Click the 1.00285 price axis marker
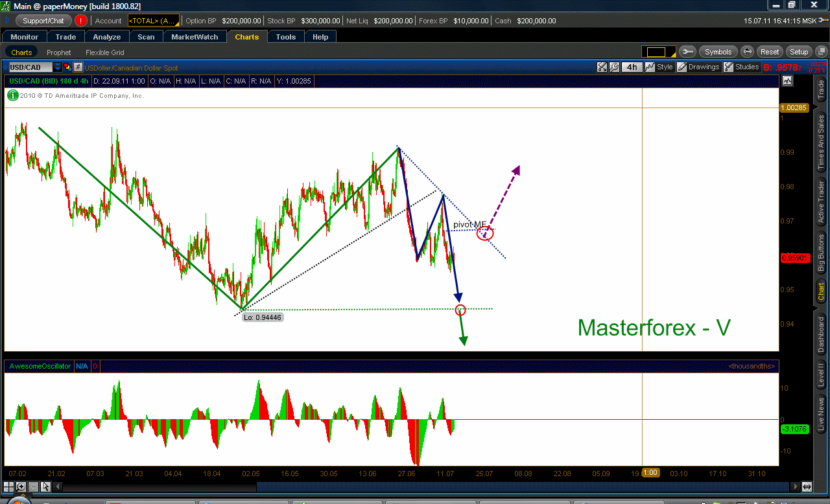 point(794,108)
